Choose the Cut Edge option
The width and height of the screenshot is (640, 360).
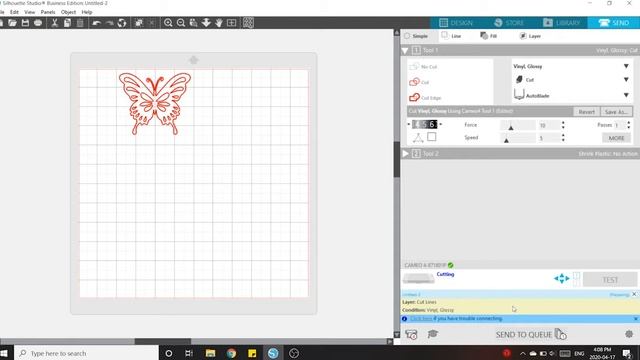[x=425, y=98]
